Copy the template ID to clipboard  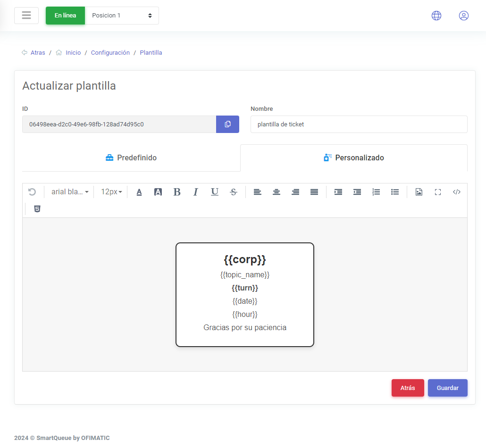(x=227, y=124)
